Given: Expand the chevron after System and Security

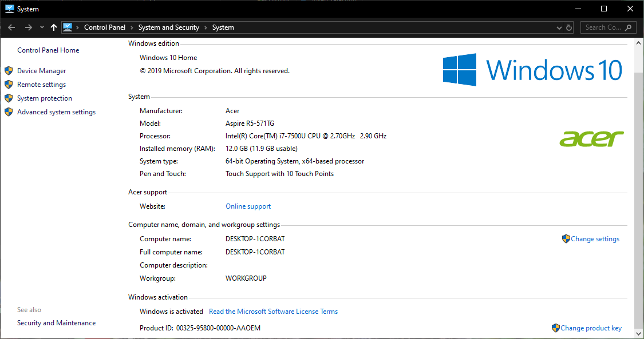Looking at the screenshot, I should 206,27.
